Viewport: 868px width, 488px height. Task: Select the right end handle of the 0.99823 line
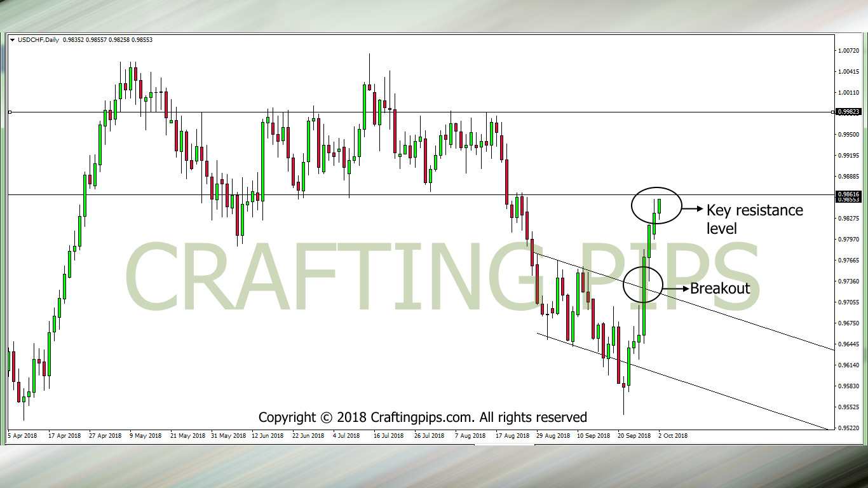(x=834, y=112)
